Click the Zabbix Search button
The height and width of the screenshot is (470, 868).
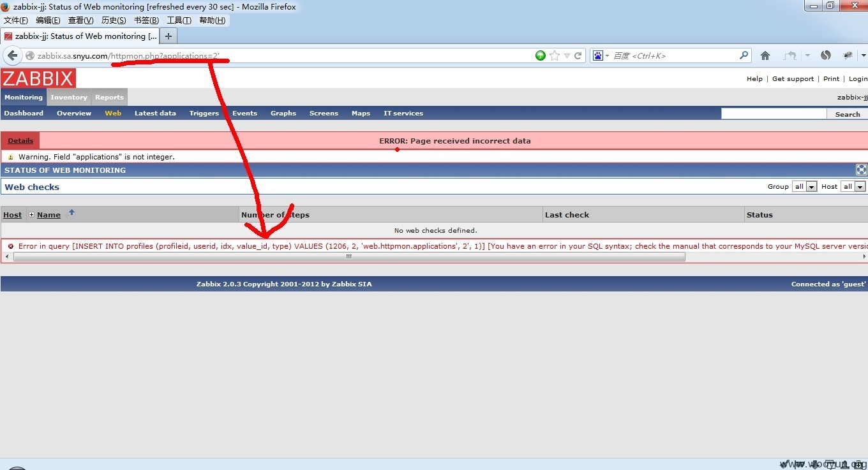coord(848,114)
